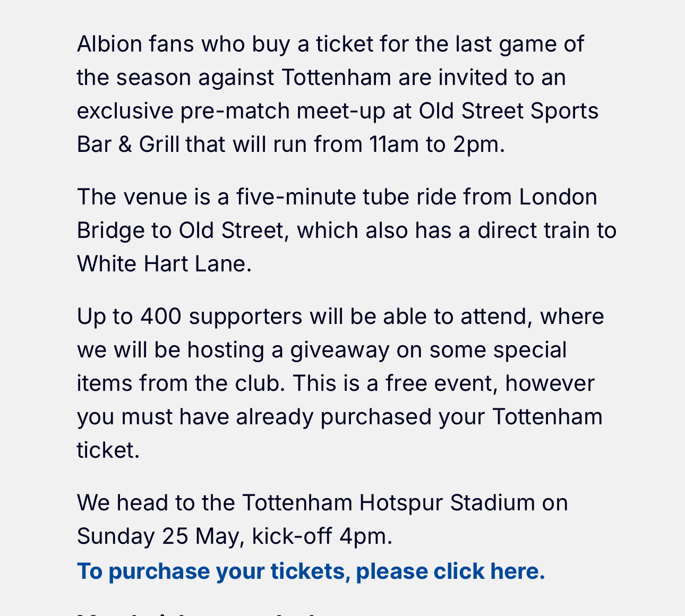Click the single word 'ticket.' line
The width and height of the screenshot is (685, 616).
[108, 450]
